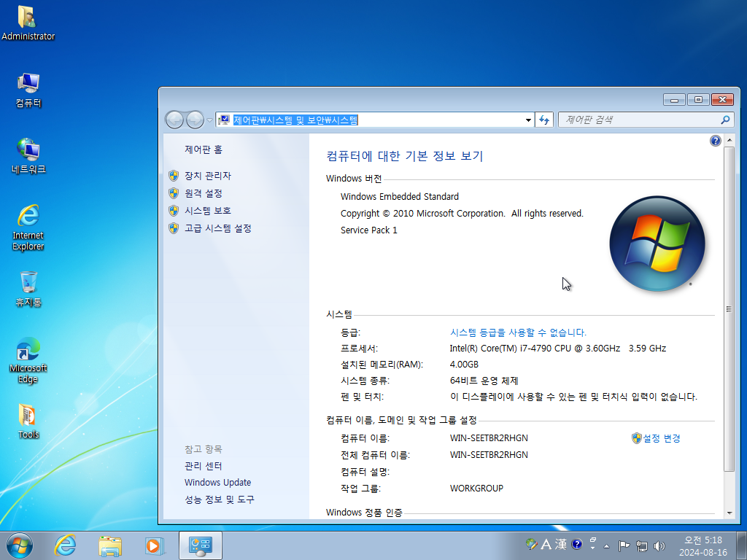Select the Recycle Bin (휴지통) desktop icon
The height and width of the screenshot is (560, 747).
click(x=28, y=289)
